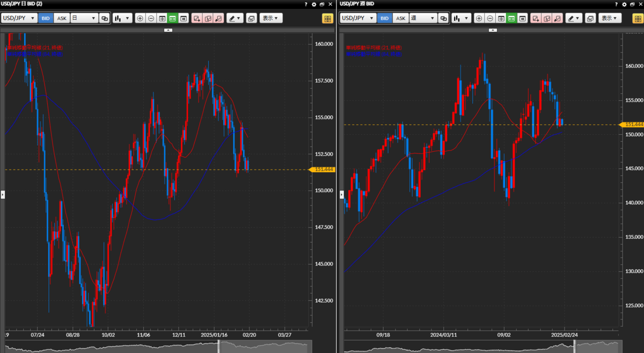This screenshot has width=644, height=353.
Task: Click weekly chart bottom navigator handle
Action: (575, 346)
